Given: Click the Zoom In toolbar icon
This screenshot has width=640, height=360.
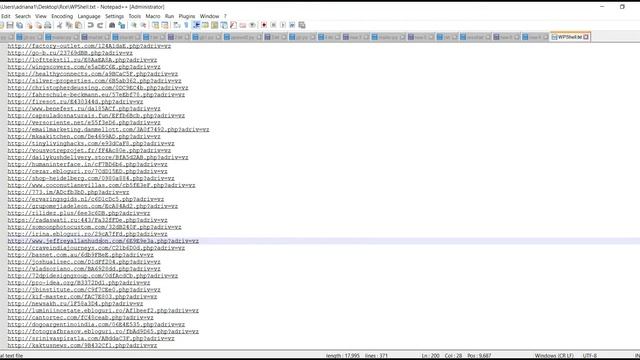Looking at the screenshot, I should [x=133, y=25].
